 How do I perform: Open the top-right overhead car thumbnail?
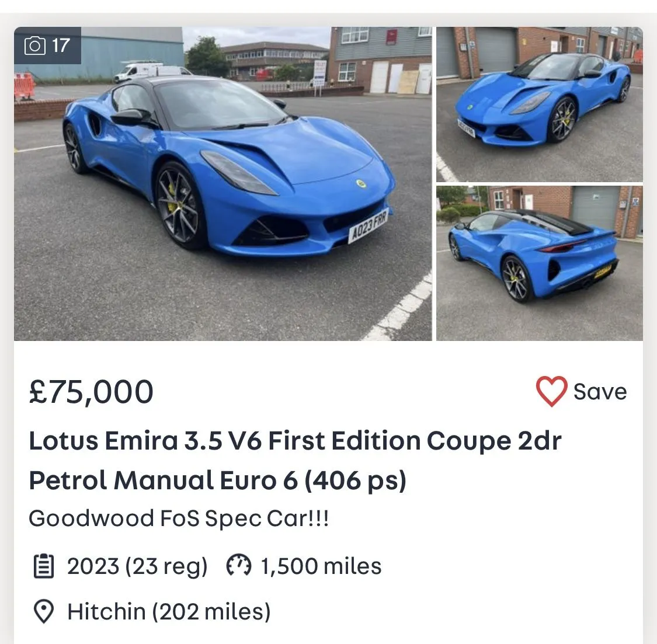539,104
